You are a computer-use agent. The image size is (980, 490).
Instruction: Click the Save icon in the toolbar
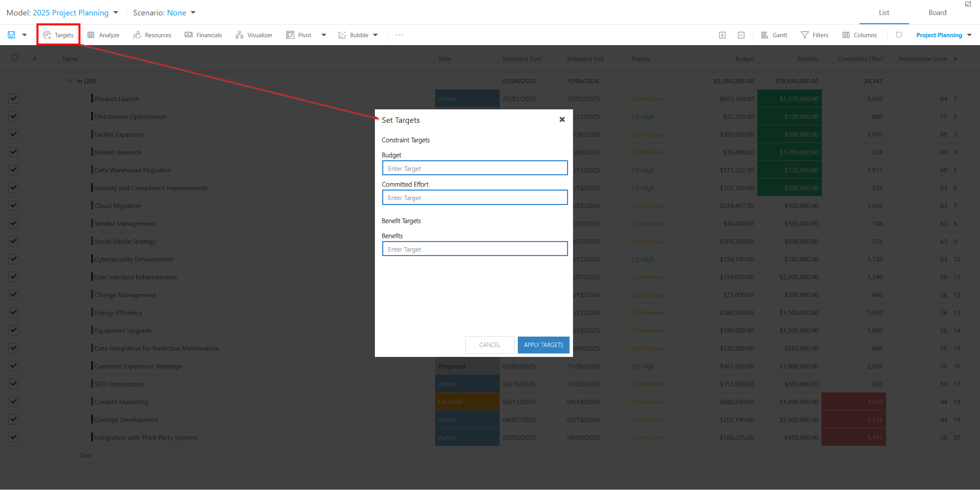click(x=11, y=35)
